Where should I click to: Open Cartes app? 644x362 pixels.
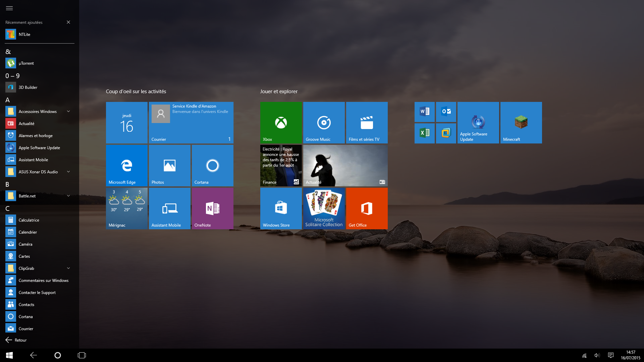(x=40, y=256)
